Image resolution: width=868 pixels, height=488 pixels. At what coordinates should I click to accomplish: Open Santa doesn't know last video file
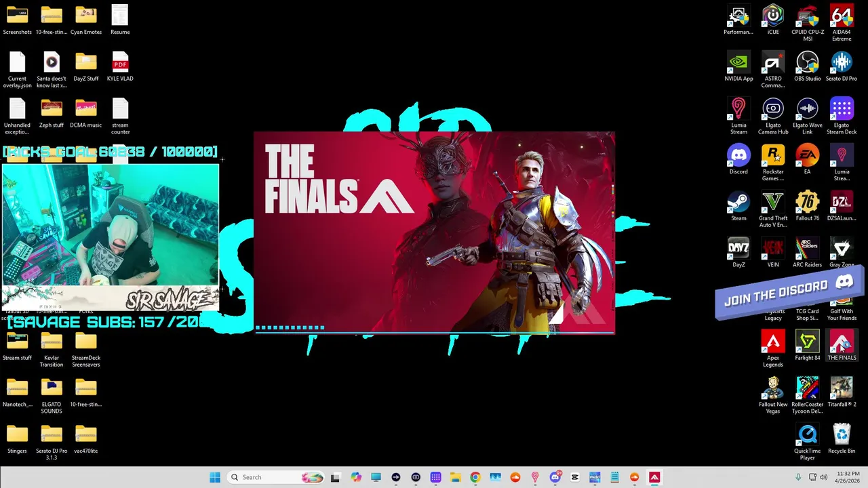point(52,70)
